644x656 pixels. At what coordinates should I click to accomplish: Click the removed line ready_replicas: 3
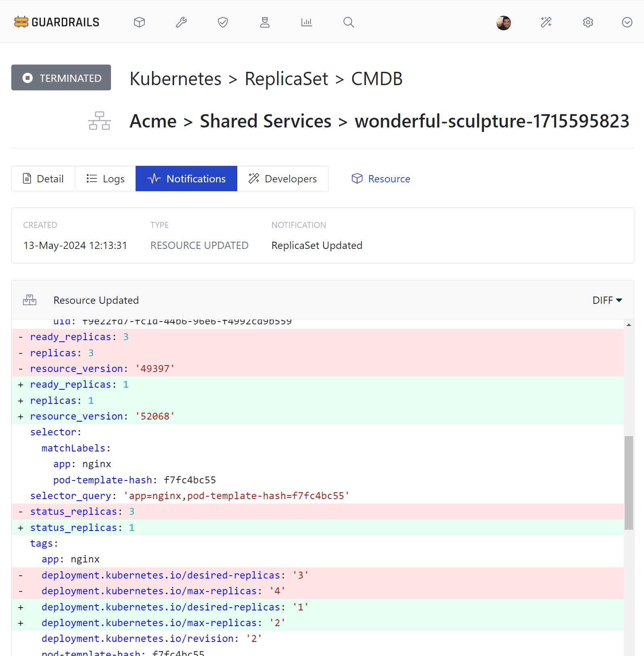pyautogui.click(x=318, y=337)
